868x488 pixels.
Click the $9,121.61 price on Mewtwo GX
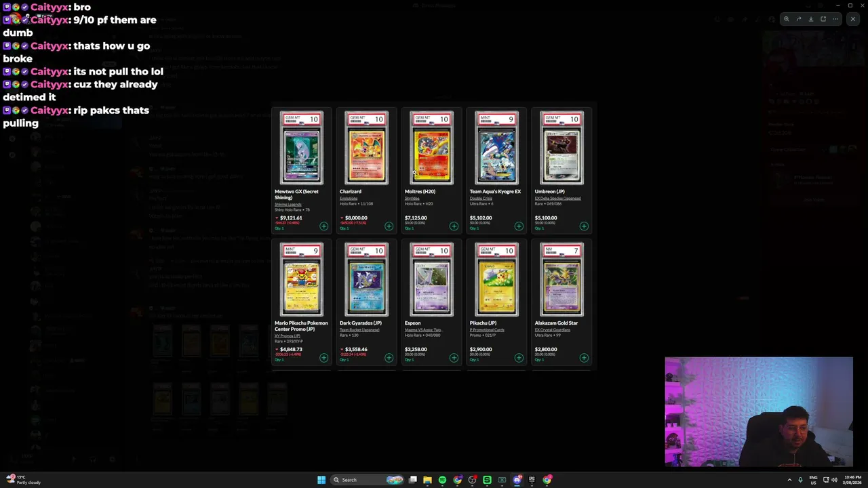point(291,218)
